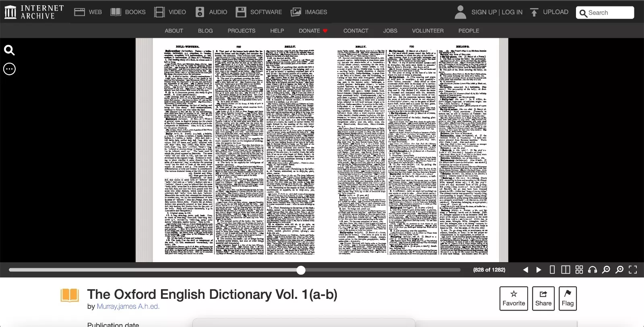Open the VOLUNTEER page

click(x=427, y=31)
